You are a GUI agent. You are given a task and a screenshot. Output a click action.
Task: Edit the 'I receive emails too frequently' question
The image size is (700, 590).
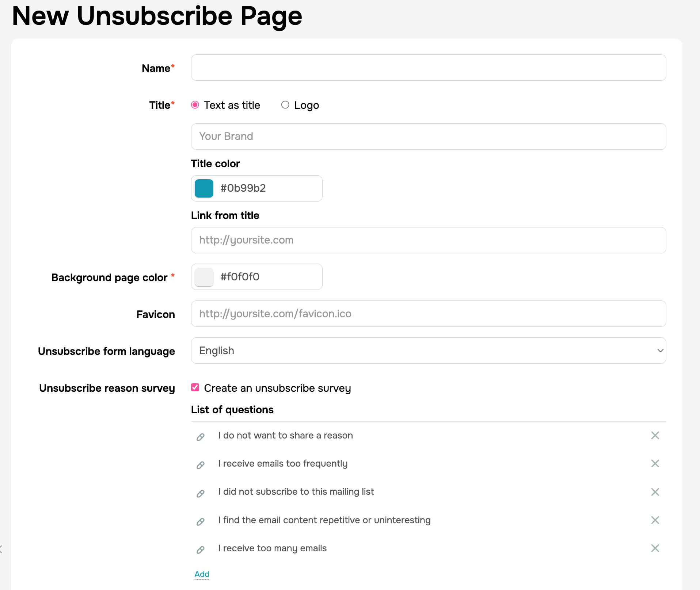click(x=201, y=465)
